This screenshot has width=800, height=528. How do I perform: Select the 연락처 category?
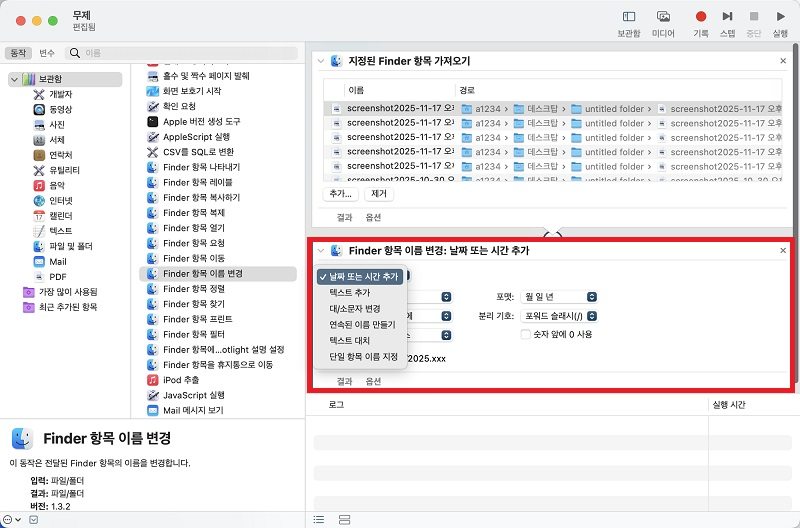54,155
